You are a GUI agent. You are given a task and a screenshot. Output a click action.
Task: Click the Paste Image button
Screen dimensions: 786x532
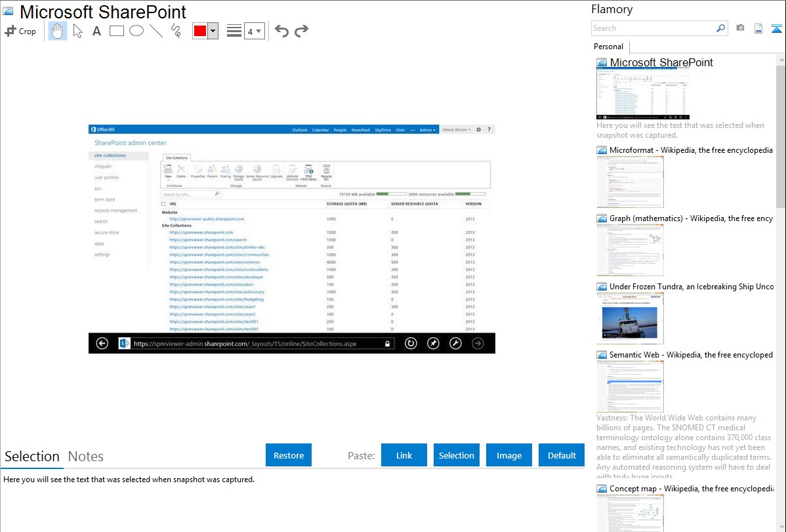tap(508, 455)
